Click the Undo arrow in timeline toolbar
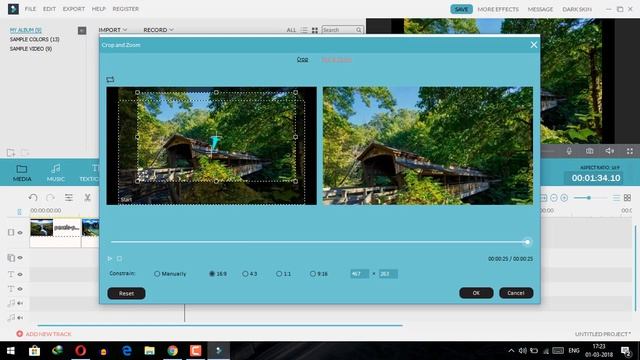 pos(33,198)
